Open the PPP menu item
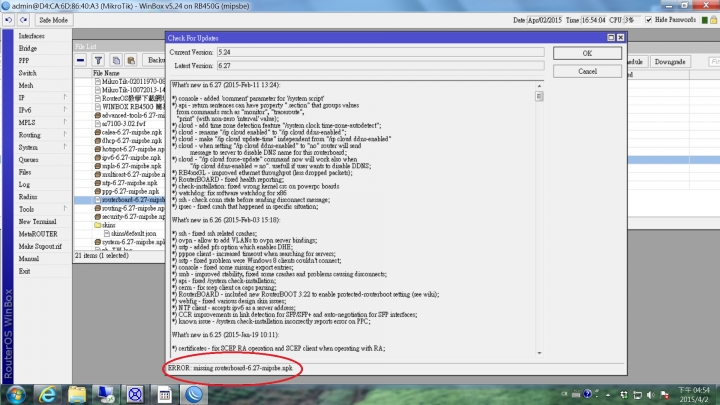The image size is (720, 405). click(24, 61)
